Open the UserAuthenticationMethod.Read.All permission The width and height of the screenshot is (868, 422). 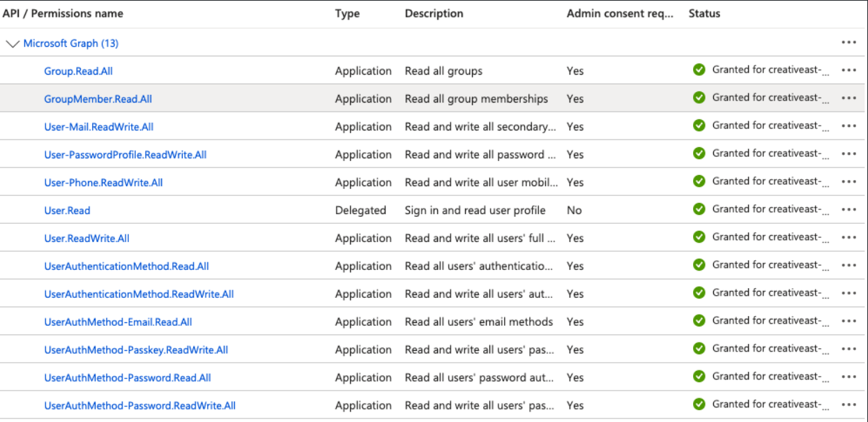pyautogui.click(x=126, y=266)
